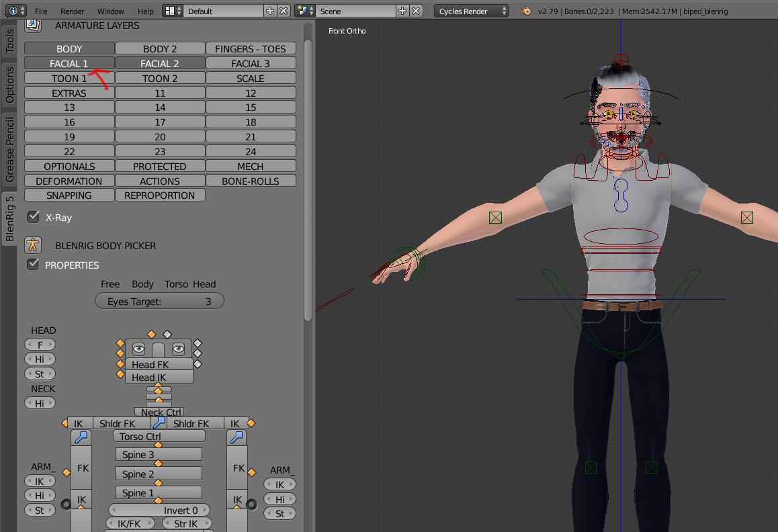Click the orange diamond beside left arm FK
This screenshot has height=532, width=778.
tap(67, 472)
